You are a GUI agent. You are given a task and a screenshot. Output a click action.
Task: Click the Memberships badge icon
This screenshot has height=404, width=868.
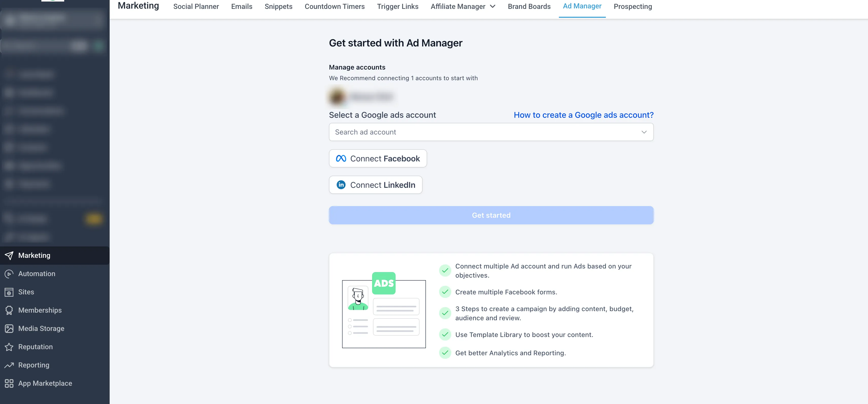coord(9,310)
